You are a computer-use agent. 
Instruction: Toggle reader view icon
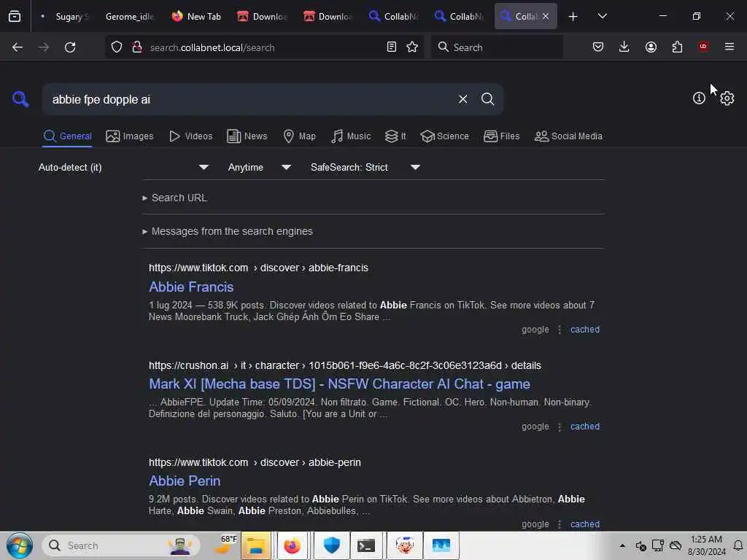[x=391, y=47]
